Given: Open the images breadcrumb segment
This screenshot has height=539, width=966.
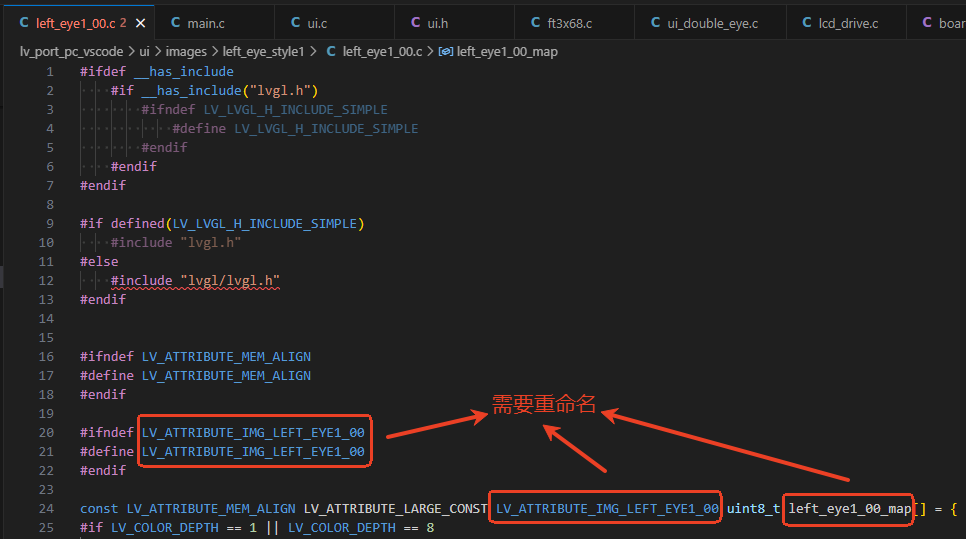Looking at the screenshot, I should [186, 52].
